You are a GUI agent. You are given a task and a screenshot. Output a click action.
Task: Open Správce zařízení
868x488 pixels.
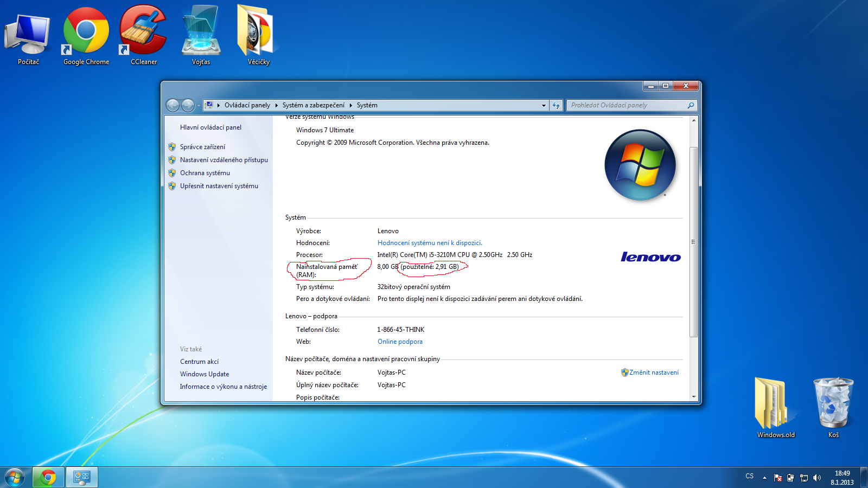click(202, 147)
